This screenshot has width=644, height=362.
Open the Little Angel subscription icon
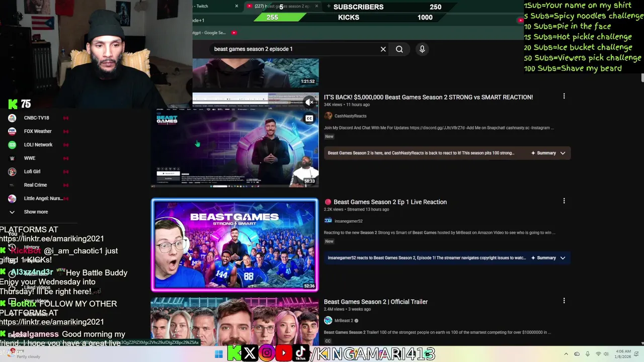12,199
